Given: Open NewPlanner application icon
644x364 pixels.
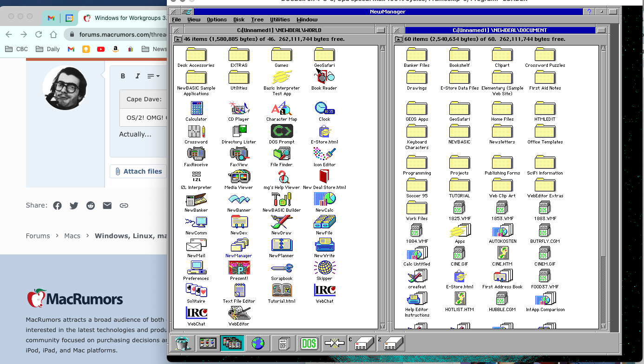Looking at the screenshot, I should tap(282, 248).
